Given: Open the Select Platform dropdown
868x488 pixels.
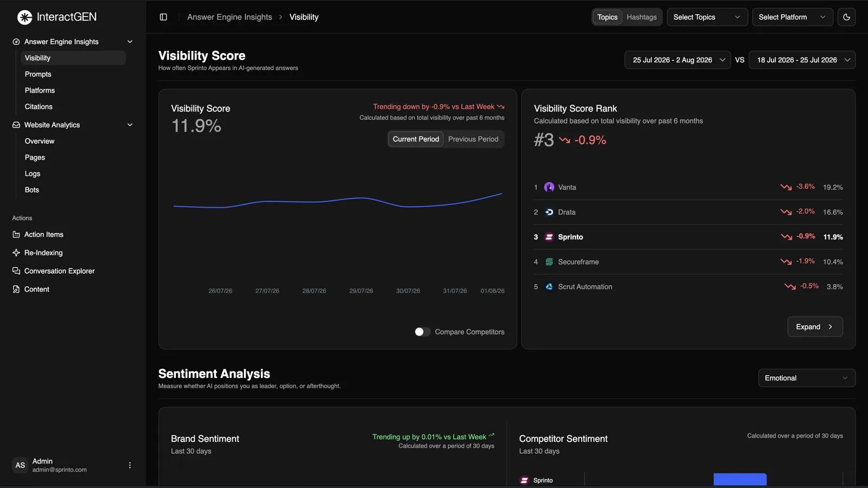Looking at the screenshot, I should 793,17.
